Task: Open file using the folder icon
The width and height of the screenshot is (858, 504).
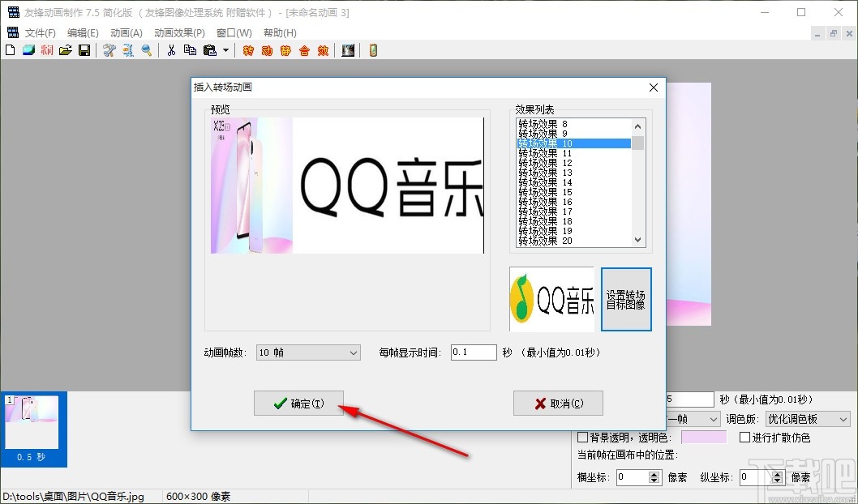Action: 66,50
